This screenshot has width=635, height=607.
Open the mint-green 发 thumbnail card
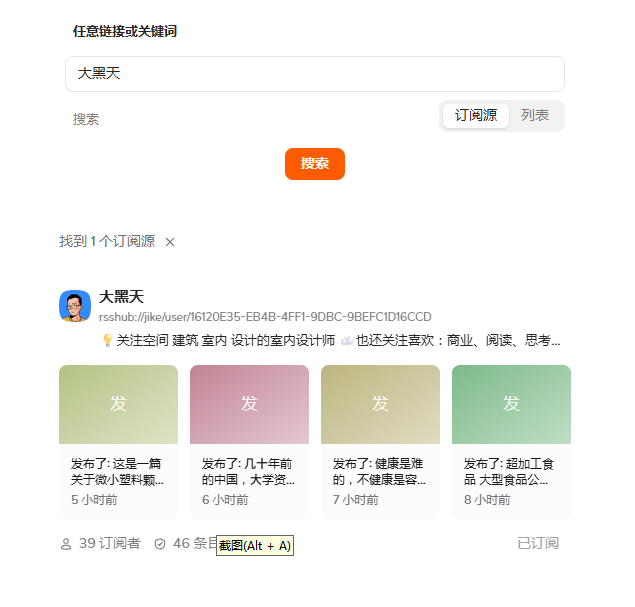pyautogui.click(x=511, y=404)
